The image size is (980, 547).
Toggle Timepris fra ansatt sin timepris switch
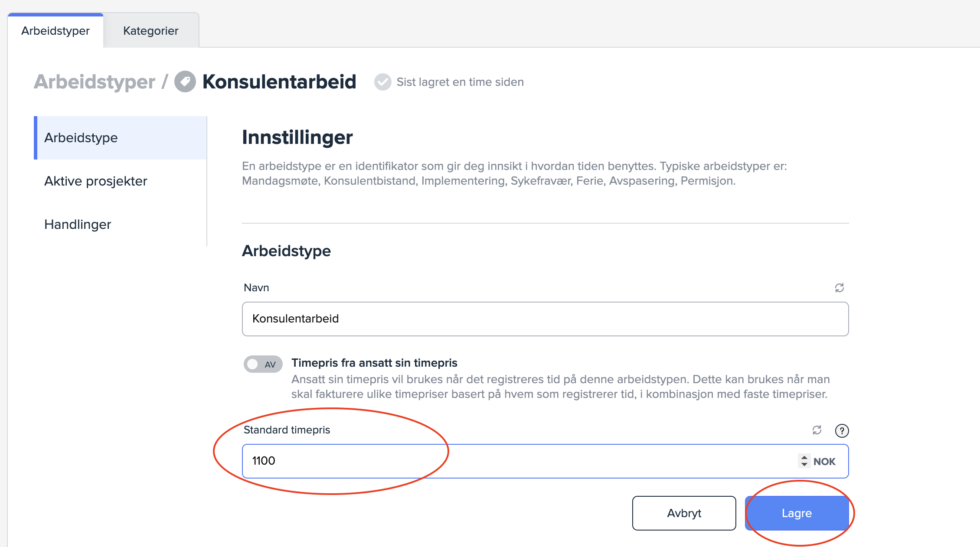[x=263, y=364]
